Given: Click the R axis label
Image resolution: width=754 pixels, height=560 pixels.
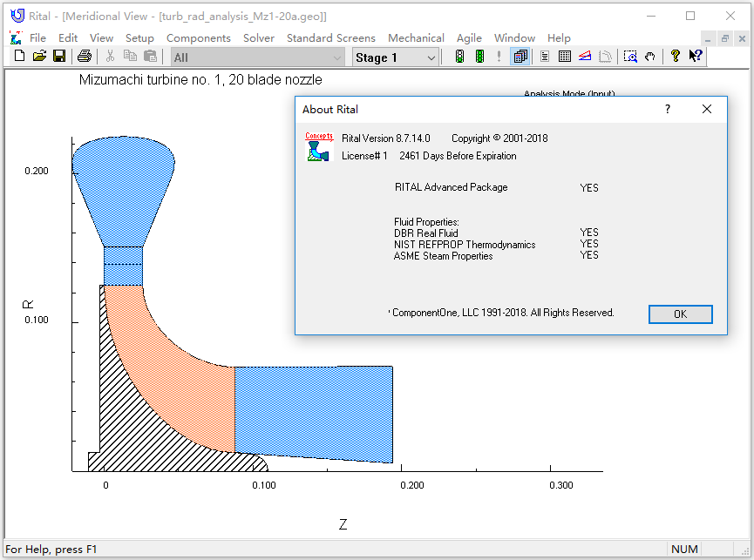Looking at the screenshot, I should tap(28, 304).
